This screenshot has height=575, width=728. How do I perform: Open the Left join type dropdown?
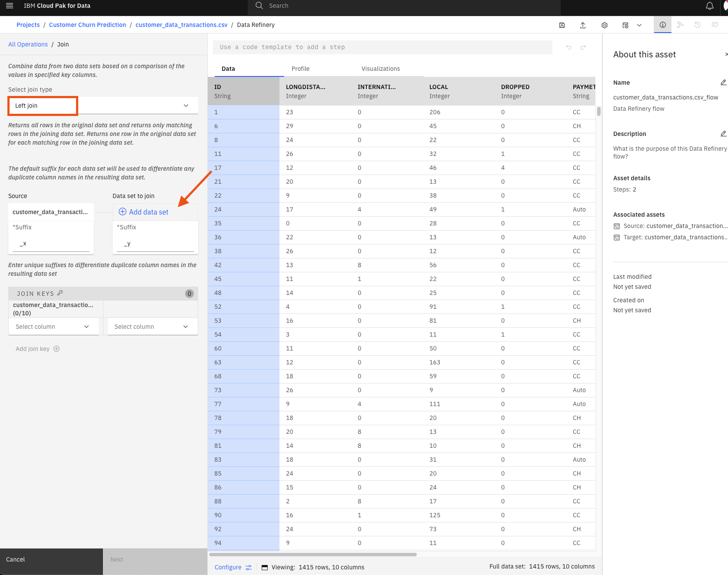(x=103, y=106)
